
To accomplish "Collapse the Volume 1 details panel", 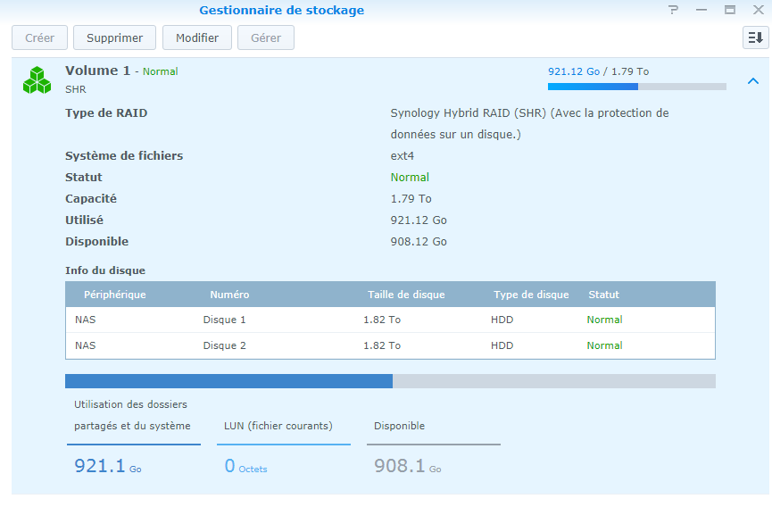I will [x=752, y=81].
